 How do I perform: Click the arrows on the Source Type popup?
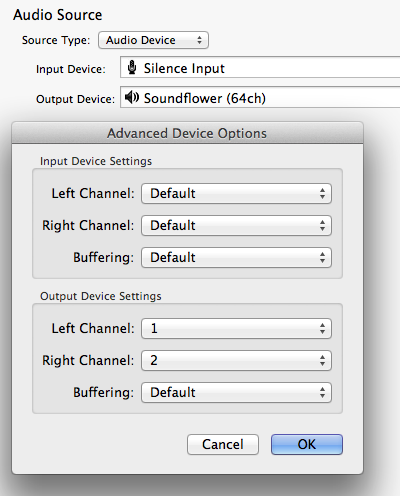pos(199,40)
